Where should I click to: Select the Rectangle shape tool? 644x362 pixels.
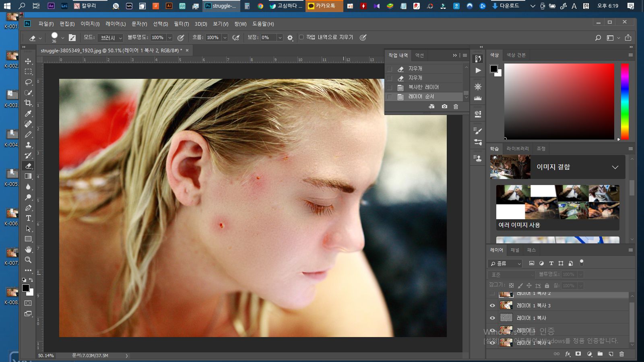28,239
